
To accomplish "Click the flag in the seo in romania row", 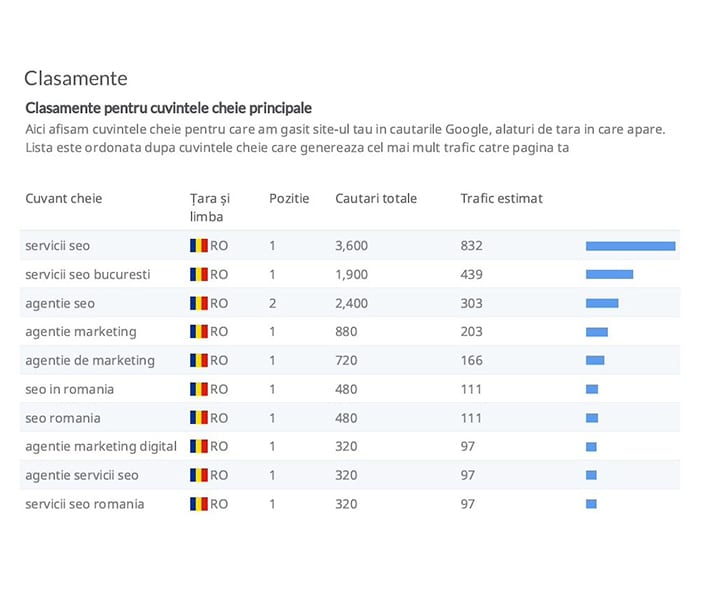I will click(x=198, y=389).
